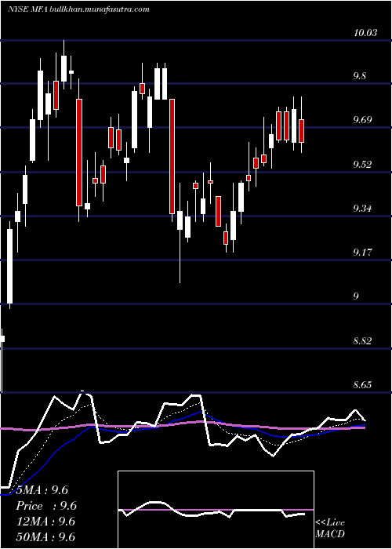Click the 50MA : 9.6 legend text

[45, 537]
